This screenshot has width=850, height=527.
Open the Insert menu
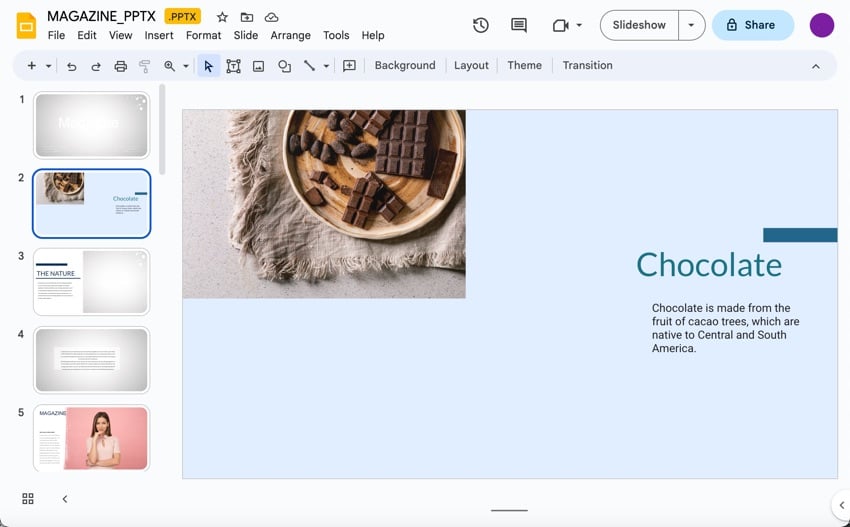(159, 35)
